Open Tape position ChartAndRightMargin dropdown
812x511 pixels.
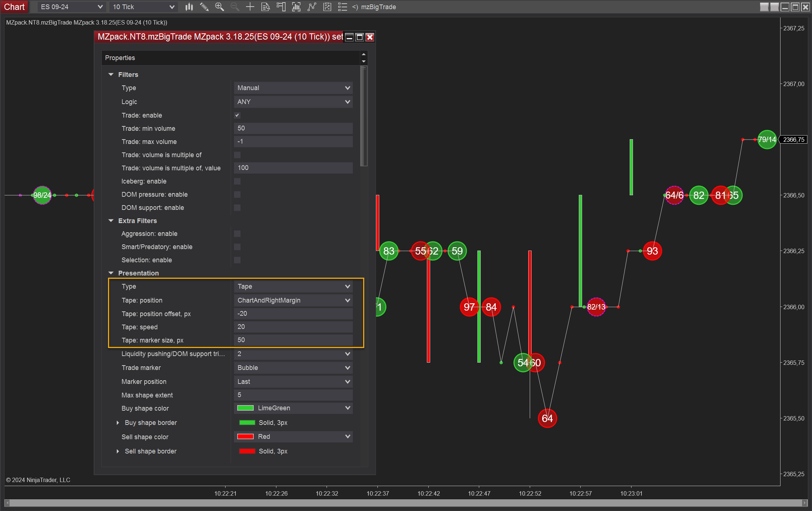click(x=293, y=300)
